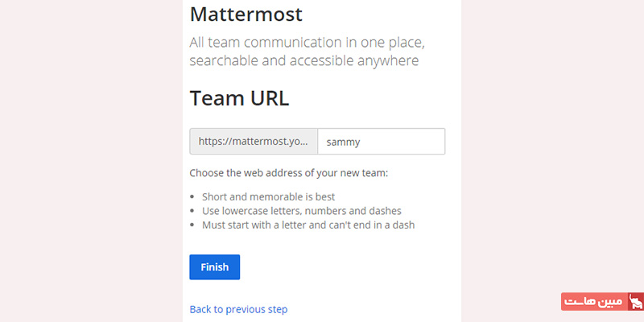Click the line 'All team communication in one place'
Viewport: 644px width, 322px height.
pyautogui.click(x=306, y=42)
